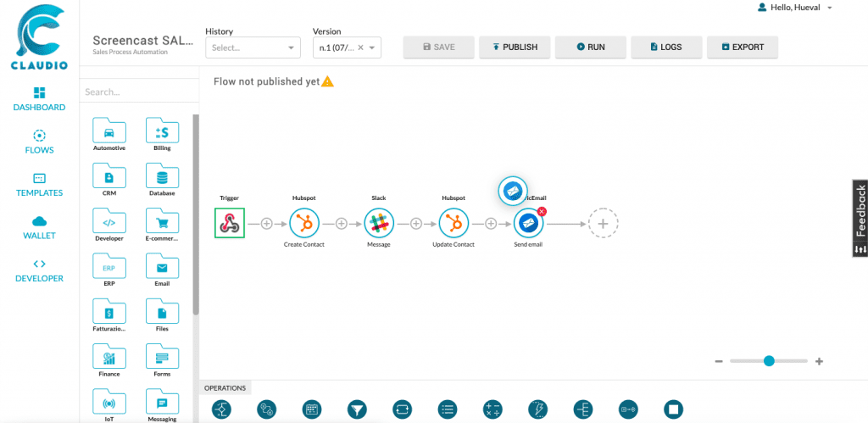Click the Claudio logo
Image resolution: width=868 pixels, height=423 pixels.
point(39,37)
